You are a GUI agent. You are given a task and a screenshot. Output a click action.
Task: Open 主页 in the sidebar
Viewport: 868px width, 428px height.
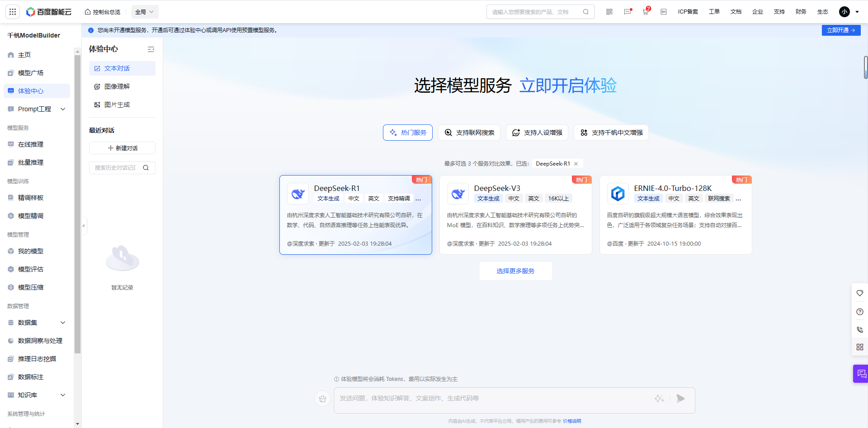tap(37, 55)
